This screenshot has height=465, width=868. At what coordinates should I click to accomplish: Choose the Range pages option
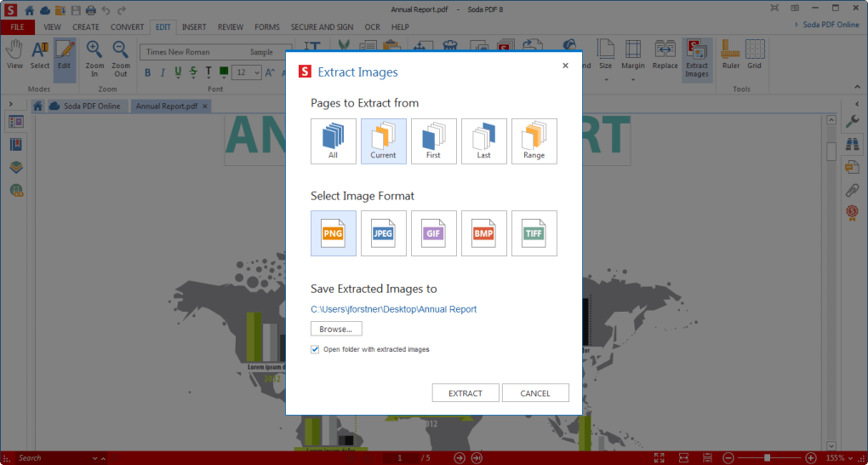tap(534, 141)
